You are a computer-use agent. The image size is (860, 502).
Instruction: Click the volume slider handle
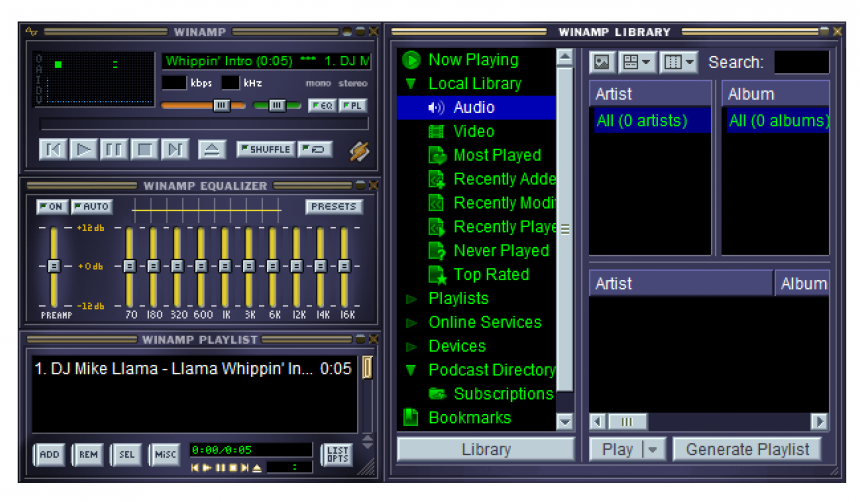click(221, 105)
